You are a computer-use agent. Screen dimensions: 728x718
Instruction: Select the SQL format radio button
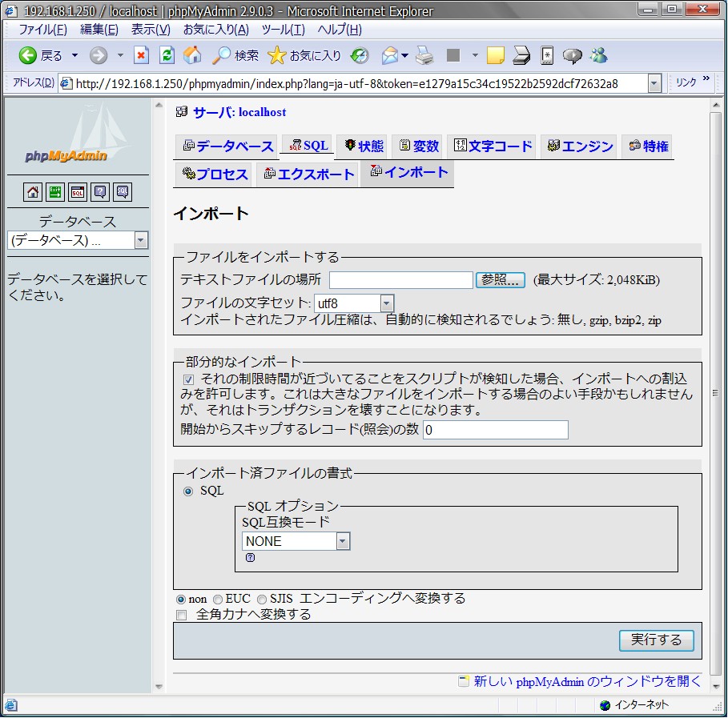[x=188, y=491]
